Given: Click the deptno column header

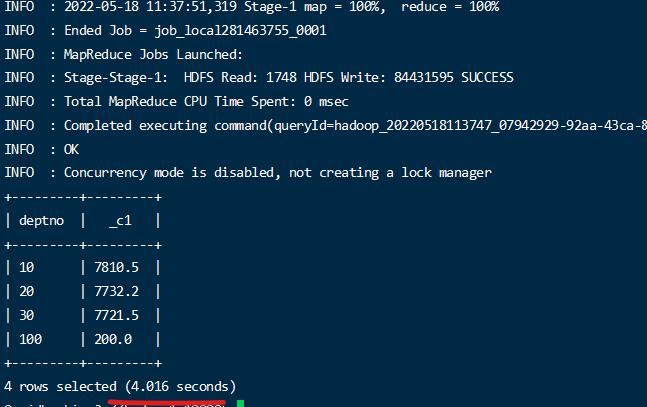Looking at the screenshot, I should pyautogui.click(x=41, y=220).
